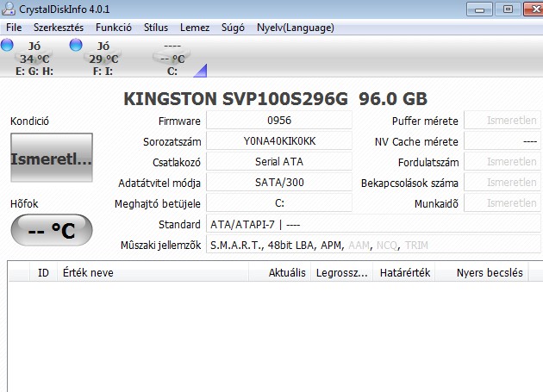Click the Munkaidő value field
Image resolution: width=543 pixels, height=392 pixels.
pyautogui.click(x=502, y=203)
